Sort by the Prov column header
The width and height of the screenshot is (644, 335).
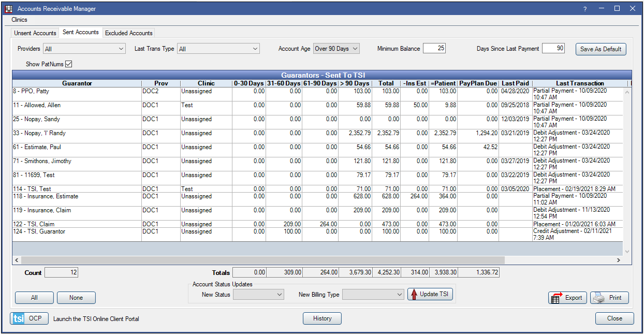point(161,83)
